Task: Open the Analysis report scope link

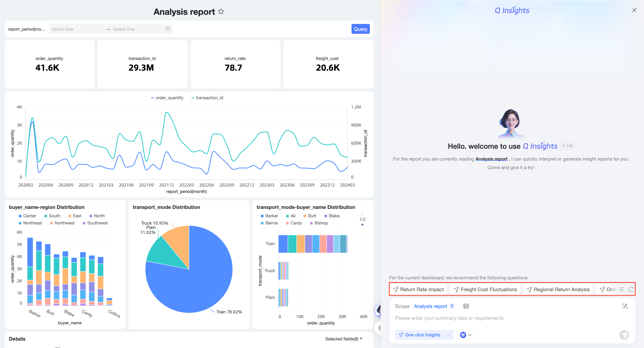Action: point(430,306)
